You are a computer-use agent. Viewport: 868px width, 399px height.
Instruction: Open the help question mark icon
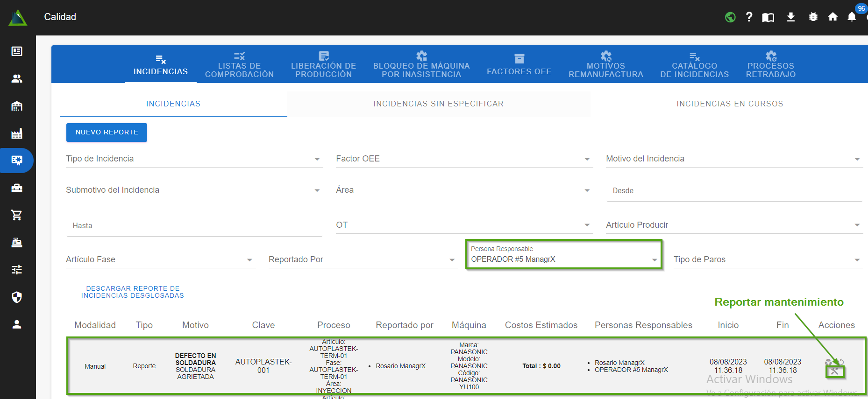[x=749, y=17]
